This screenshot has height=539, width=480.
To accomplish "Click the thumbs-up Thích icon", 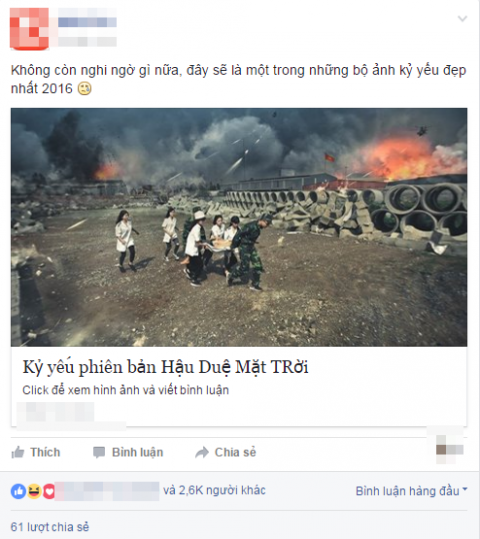I will 18,452.
